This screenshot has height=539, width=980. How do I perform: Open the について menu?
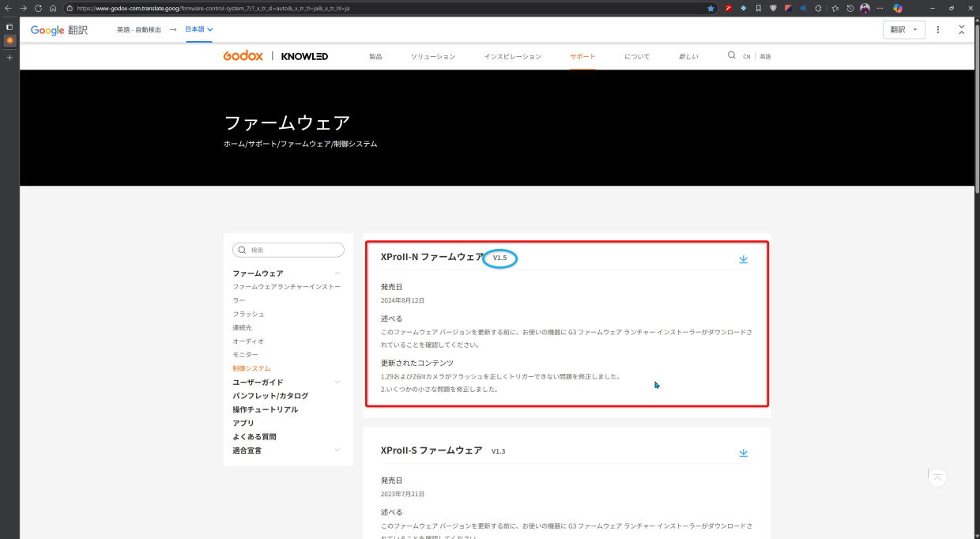pos(637,57)
